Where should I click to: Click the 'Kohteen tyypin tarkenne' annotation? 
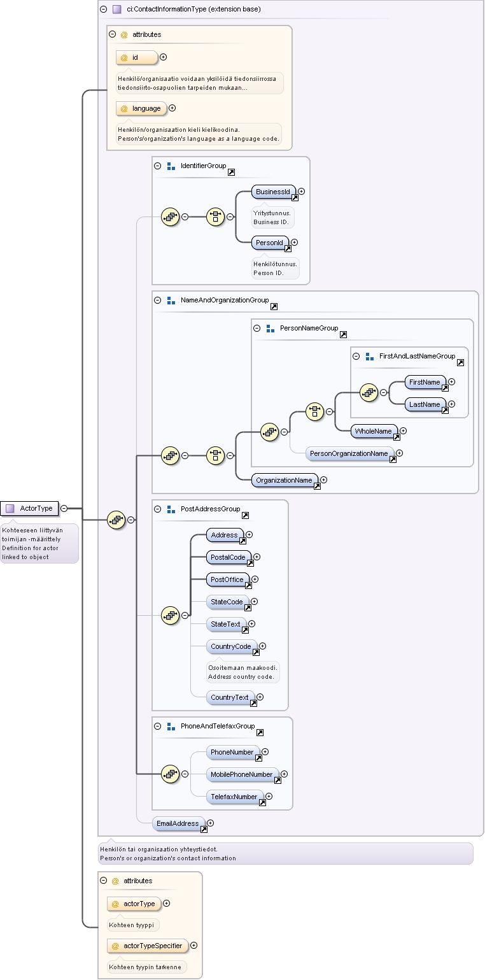144,967
